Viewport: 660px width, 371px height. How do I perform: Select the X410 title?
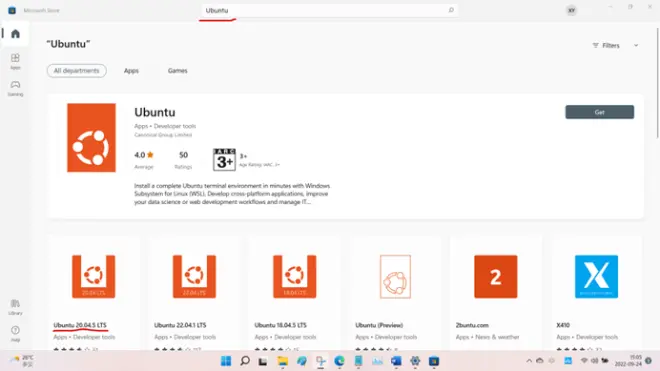563,325
